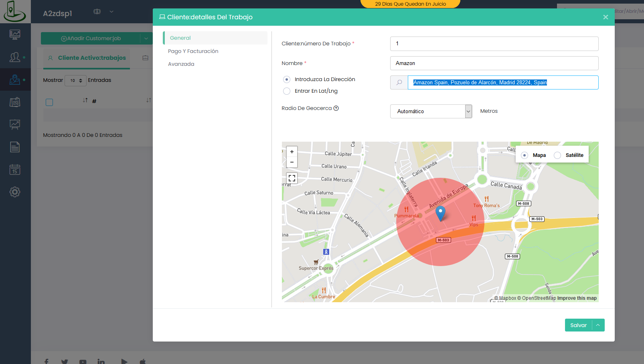
Task: Click the Metros unit label
Action: (x=489, y=111)
